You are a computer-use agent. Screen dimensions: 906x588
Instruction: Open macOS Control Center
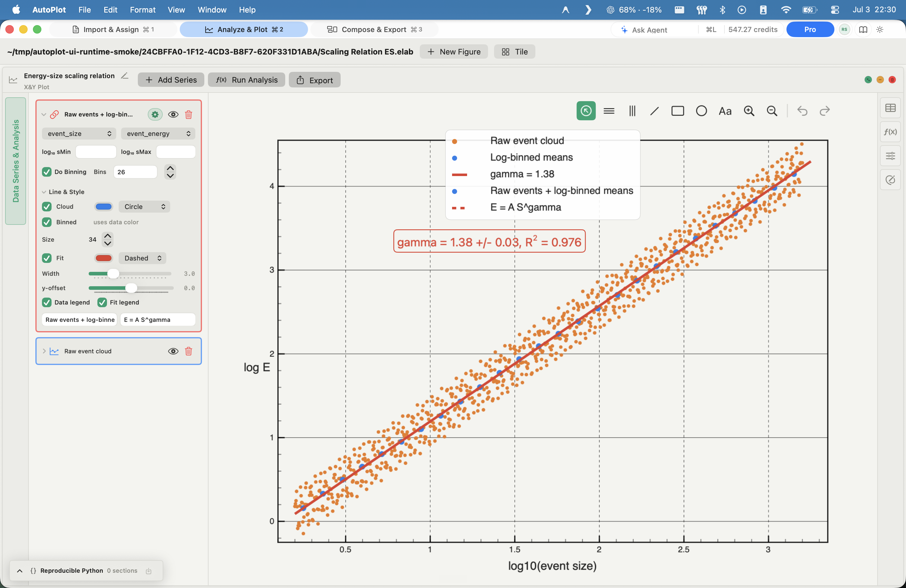click(x=834, y=10)
